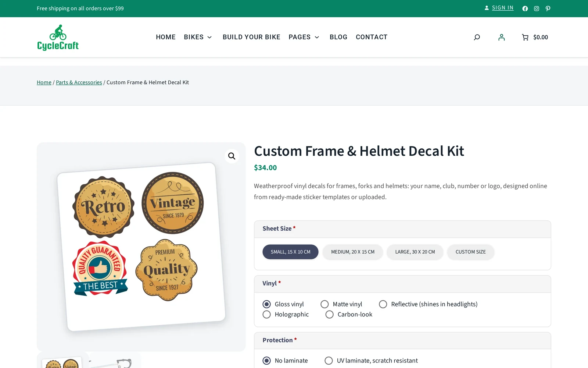Open the Contact page

372,37
